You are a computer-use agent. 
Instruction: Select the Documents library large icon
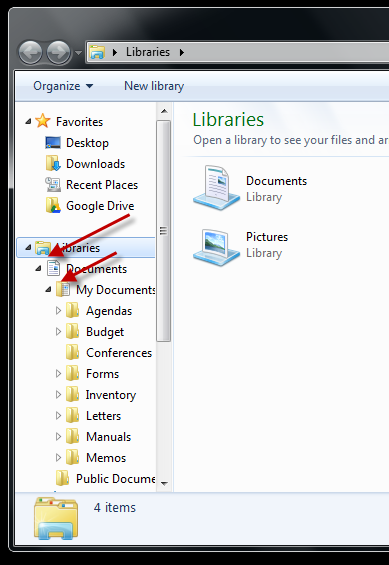coord(216,188)
